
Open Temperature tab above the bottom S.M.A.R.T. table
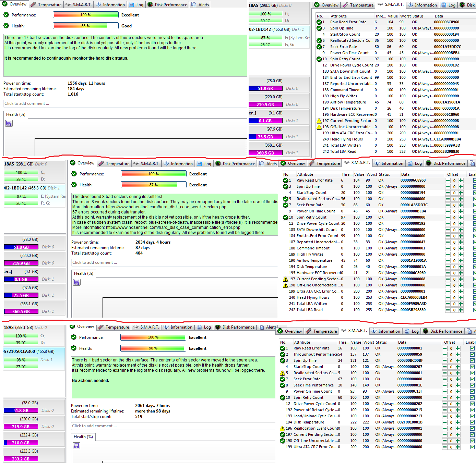coord(321,331)
